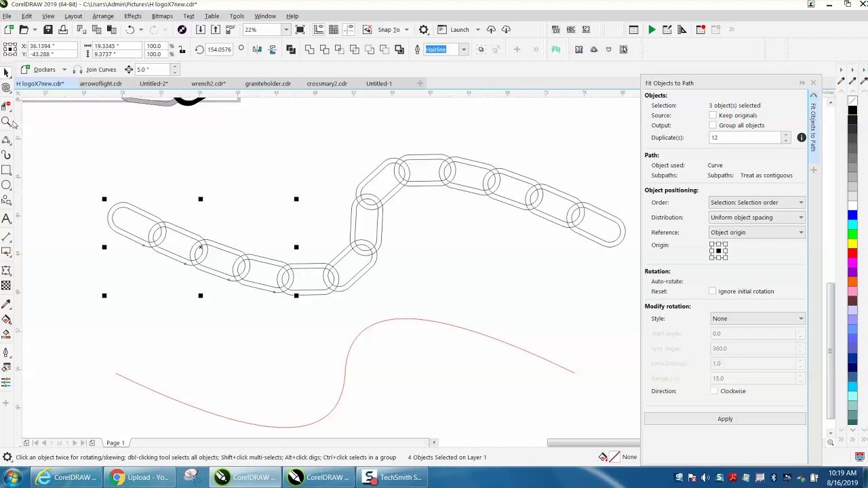Pick the red swatch in color palette
Viewport: 868px width, 488px height.
(x=852, y=253)
